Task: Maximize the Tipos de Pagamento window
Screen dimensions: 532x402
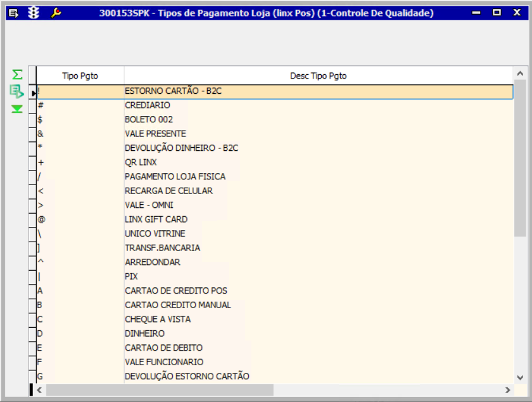Action: 497,13
